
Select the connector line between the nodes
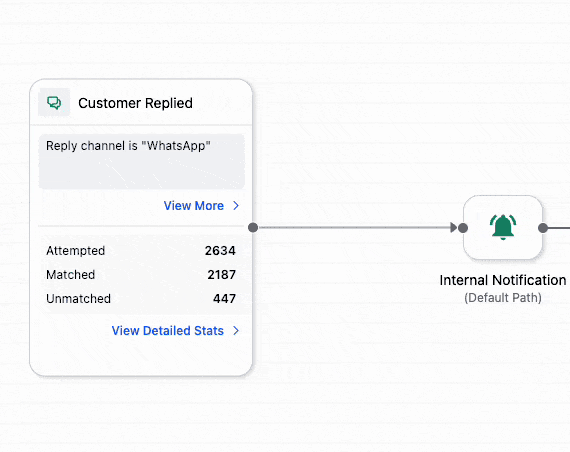click(354, 228)
